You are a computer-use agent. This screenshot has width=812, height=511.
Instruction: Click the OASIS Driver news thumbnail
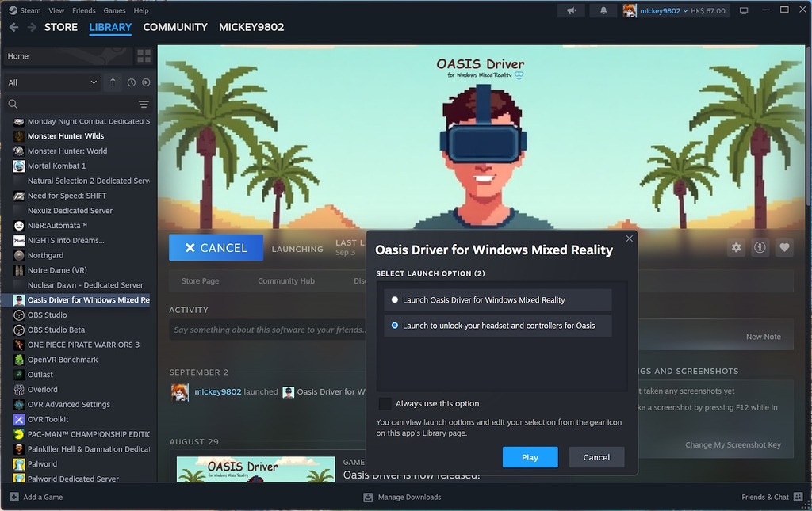(x=256, y=470)
